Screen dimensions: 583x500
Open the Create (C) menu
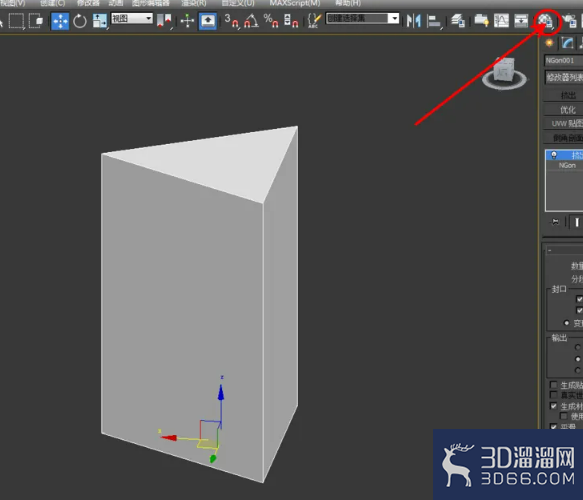pos(52,3)
